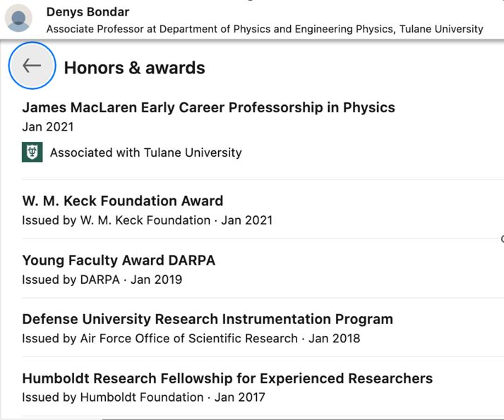
Task: Click Issued by DARPA Jan 2019 line
Action: click(x=102, y=280)
